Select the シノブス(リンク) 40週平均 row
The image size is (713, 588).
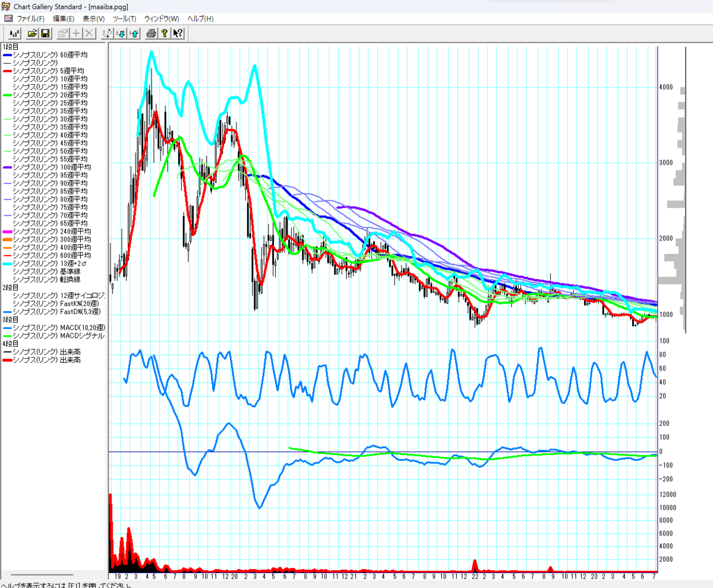(45, 135)
